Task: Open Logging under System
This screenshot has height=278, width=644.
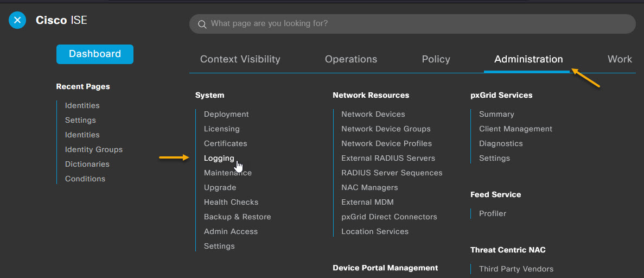Action: click(219, 159)
